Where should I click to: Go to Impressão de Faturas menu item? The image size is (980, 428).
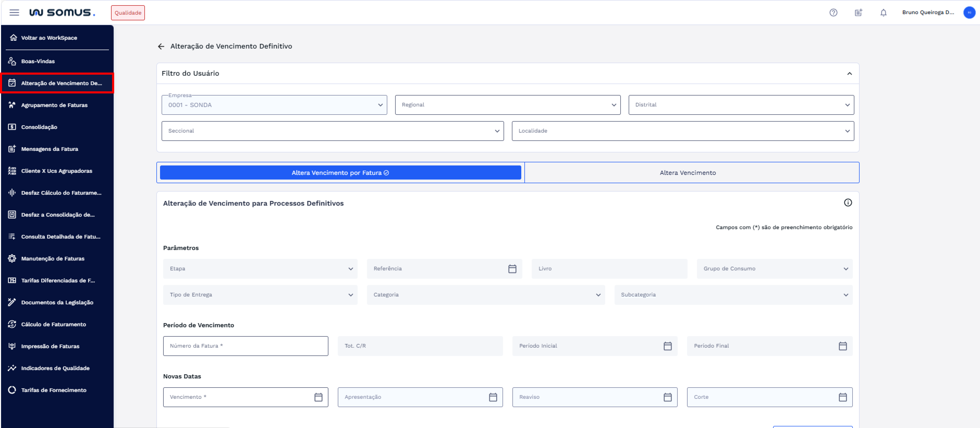(50, 346)
